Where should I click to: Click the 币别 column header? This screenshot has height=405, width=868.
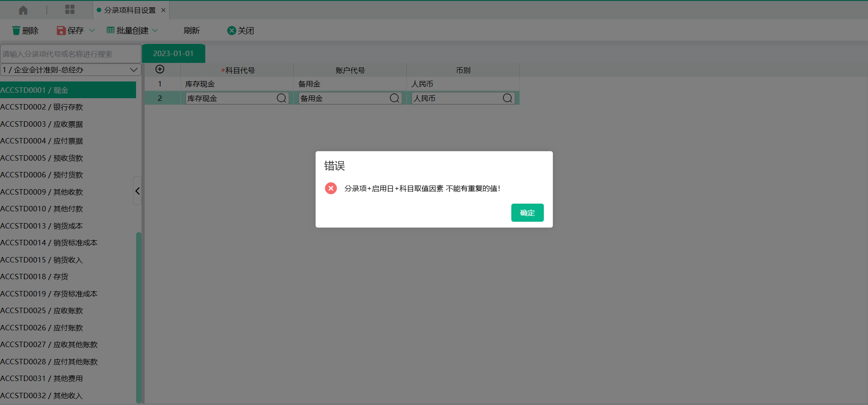coord(463,70)
